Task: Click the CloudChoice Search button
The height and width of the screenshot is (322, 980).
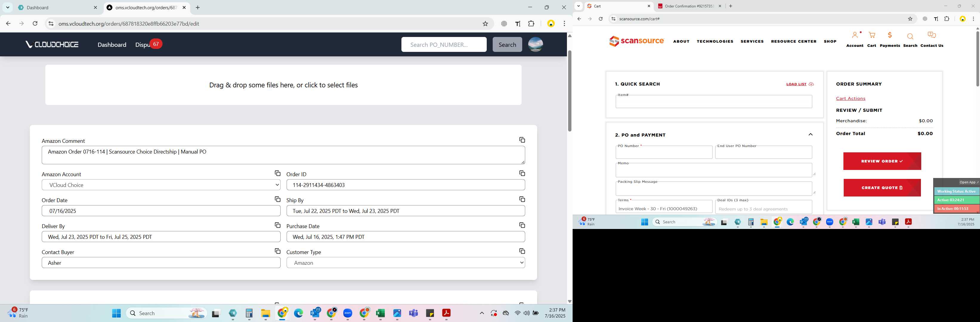Action: [507, 44]
